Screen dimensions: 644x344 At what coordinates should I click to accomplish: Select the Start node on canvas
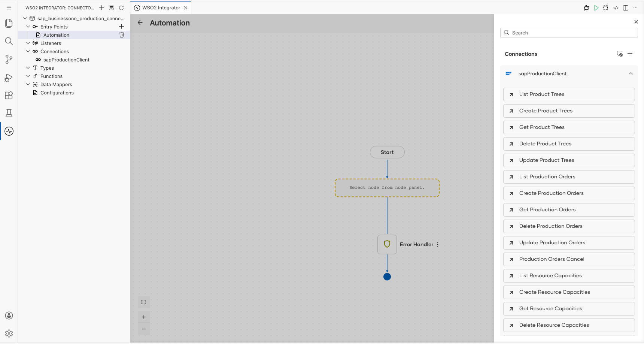click(387, 152)
